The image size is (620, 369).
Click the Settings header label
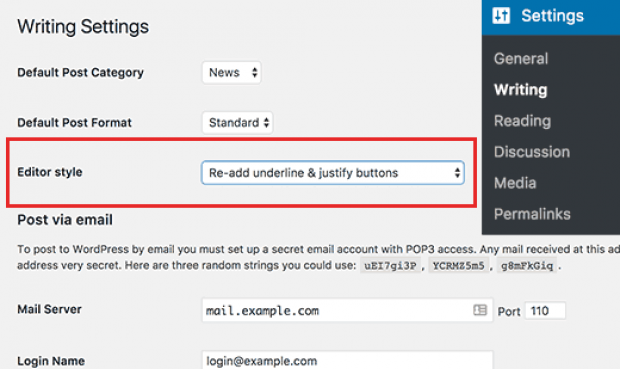tap(552, 16)
